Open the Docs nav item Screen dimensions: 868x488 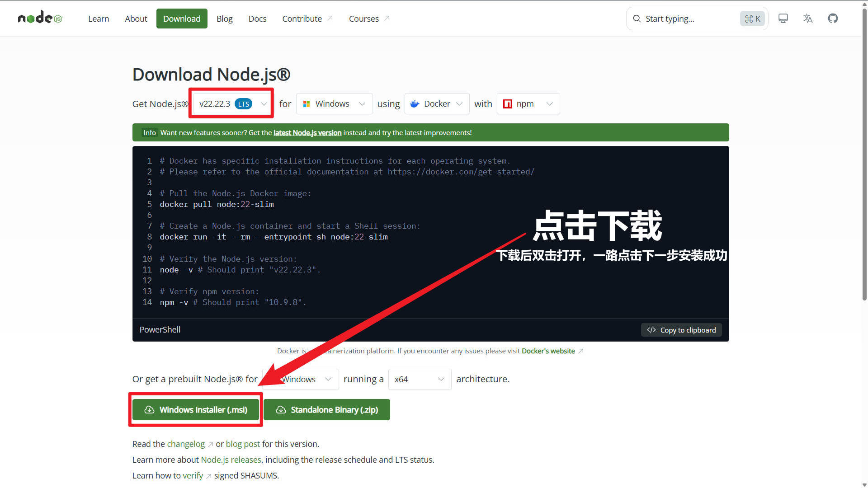(257, 19)
